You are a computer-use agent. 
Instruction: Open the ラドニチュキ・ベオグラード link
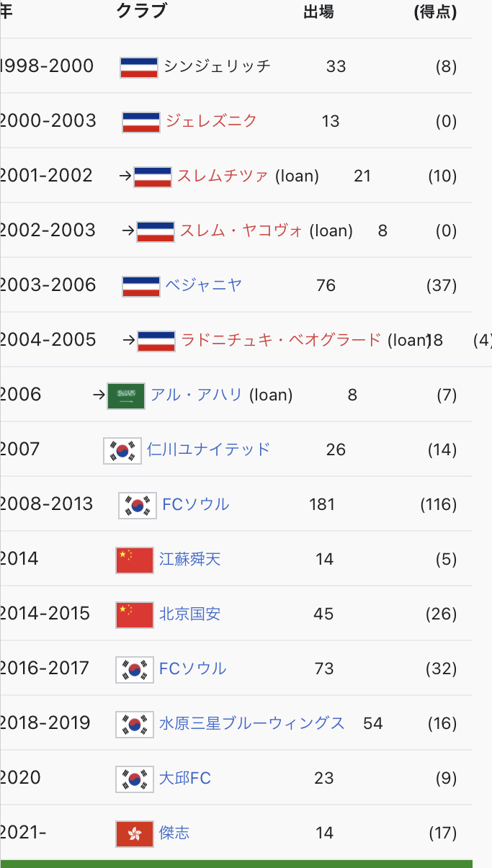pos(281,340)
